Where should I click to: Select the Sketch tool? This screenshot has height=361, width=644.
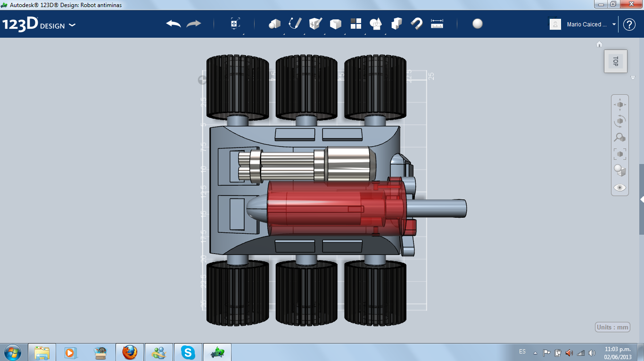tap(295, 24)
